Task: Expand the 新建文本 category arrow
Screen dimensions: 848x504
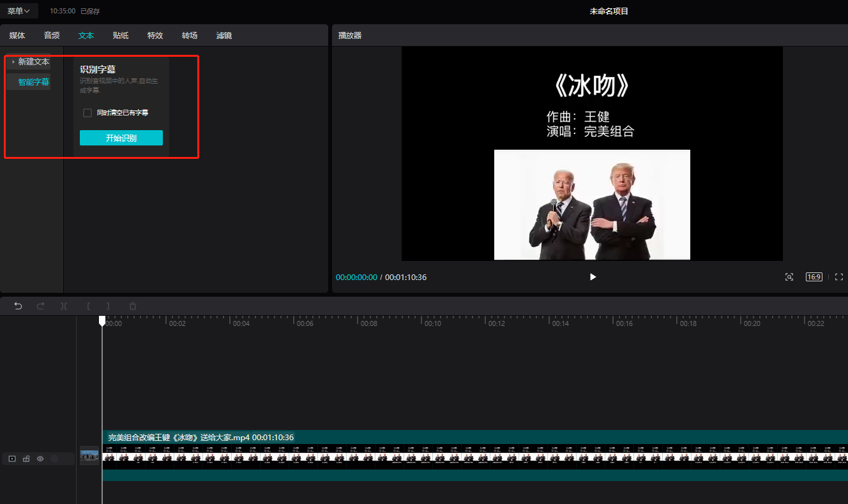Action: (x=13, y=62)
